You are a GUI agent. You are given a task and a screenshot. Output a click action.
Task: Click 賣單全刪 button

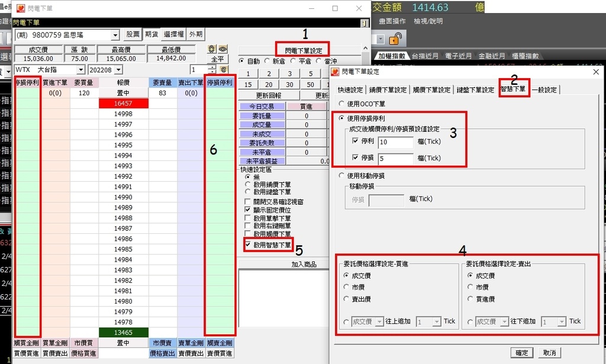191,343
